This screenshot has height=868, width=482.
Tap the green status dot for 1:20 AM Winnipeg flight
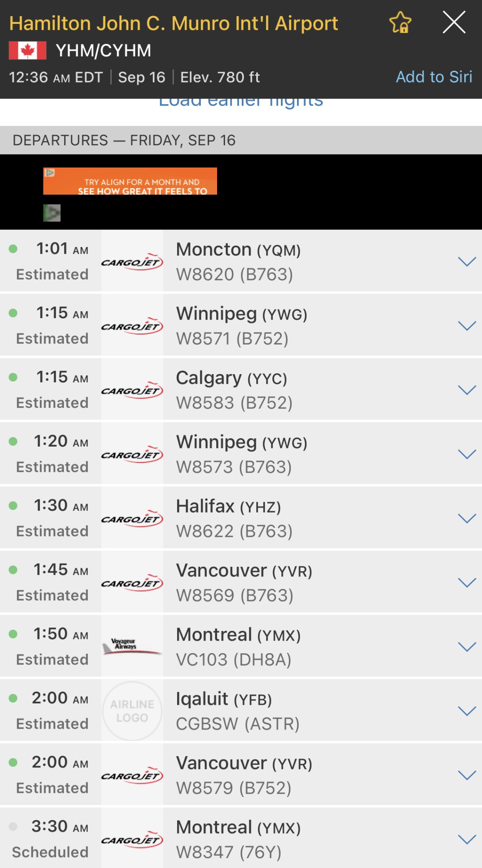pyautogui.click(x=13, y=441)
